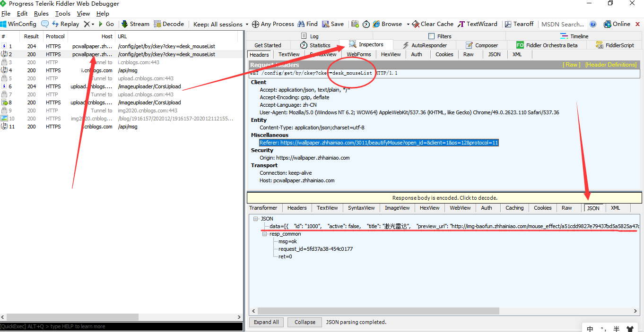This screenshot has height=332, width=644.
Task: Switch to the Filters tab
Action: click(440, 36)
